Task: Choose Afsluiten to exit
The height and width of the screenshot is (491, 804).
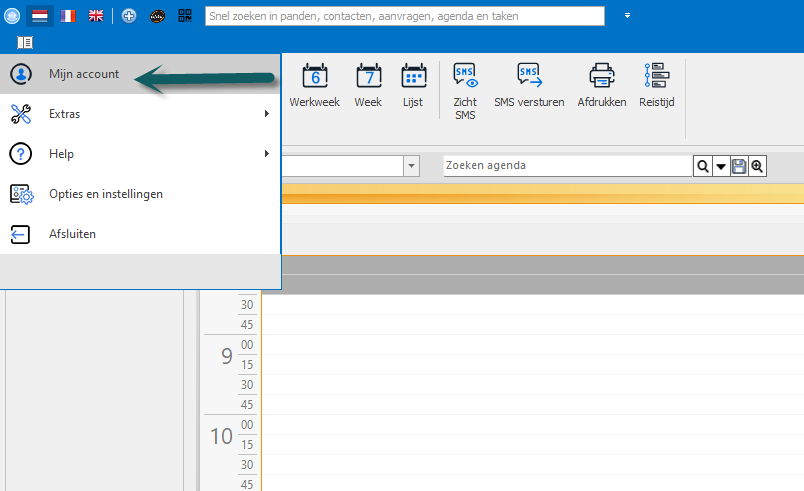Action: (140, 234)
